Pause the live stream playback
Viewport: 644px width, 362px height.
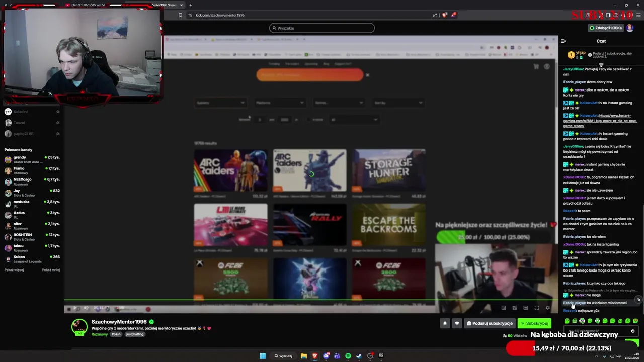tap(75, 308)
